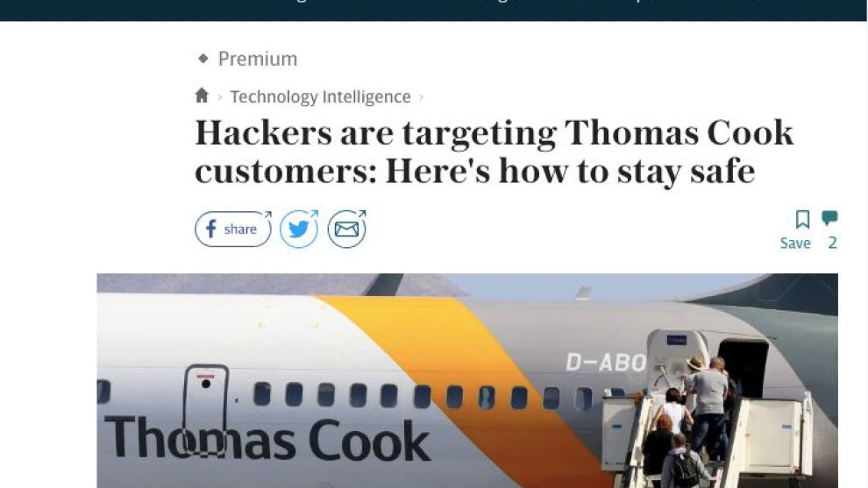Open the Thomas Cook airplane hero image
This screenshot has width=868, height=488.
point(467,380)
